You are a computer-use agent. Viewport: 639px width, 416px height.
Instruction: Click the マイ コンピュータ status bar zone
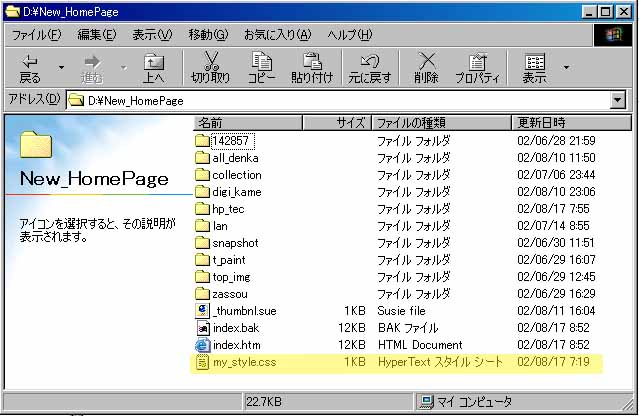pyautogui.click(x=522, y=402)
